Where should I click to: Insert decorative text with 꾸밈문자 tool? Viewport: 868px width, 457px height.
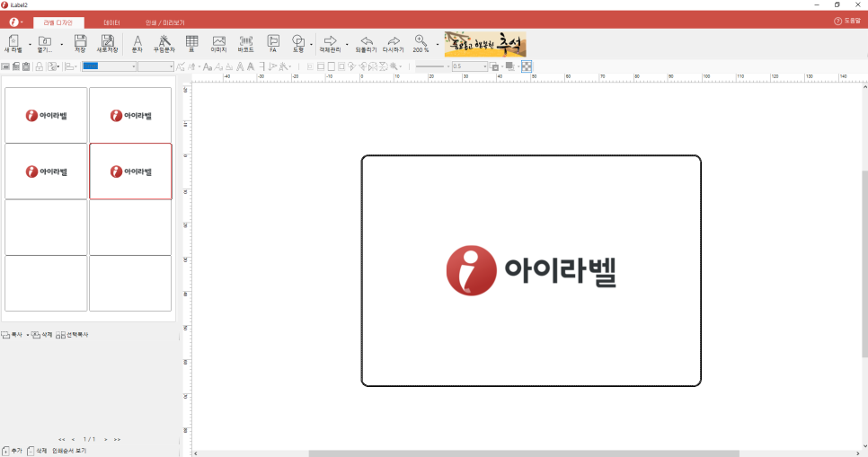pos(164,43)
